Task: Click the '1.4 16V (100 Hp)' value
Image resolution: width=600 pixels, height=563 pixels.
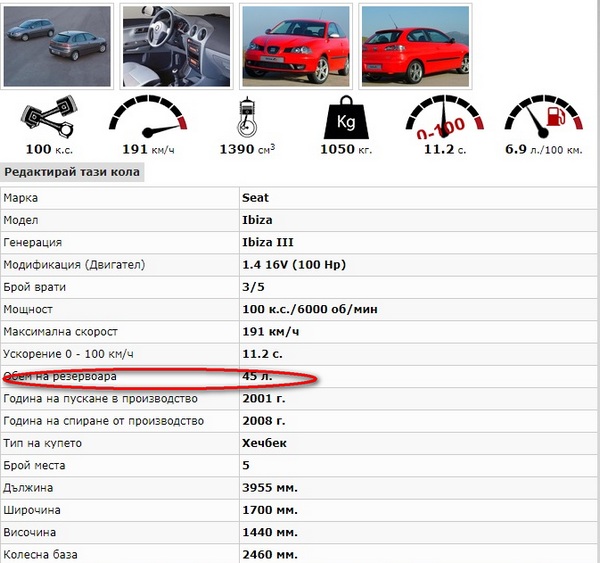Action: pyautogui.click(x=294, y=265)
